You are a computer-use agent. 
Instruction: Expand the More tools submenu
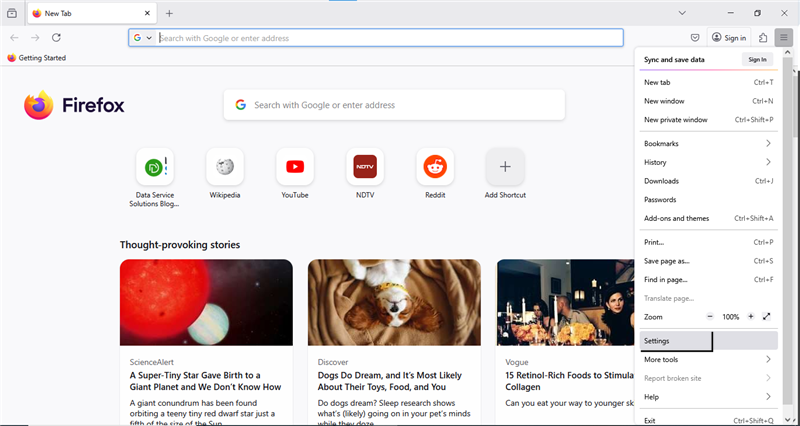tap(709, 360)
